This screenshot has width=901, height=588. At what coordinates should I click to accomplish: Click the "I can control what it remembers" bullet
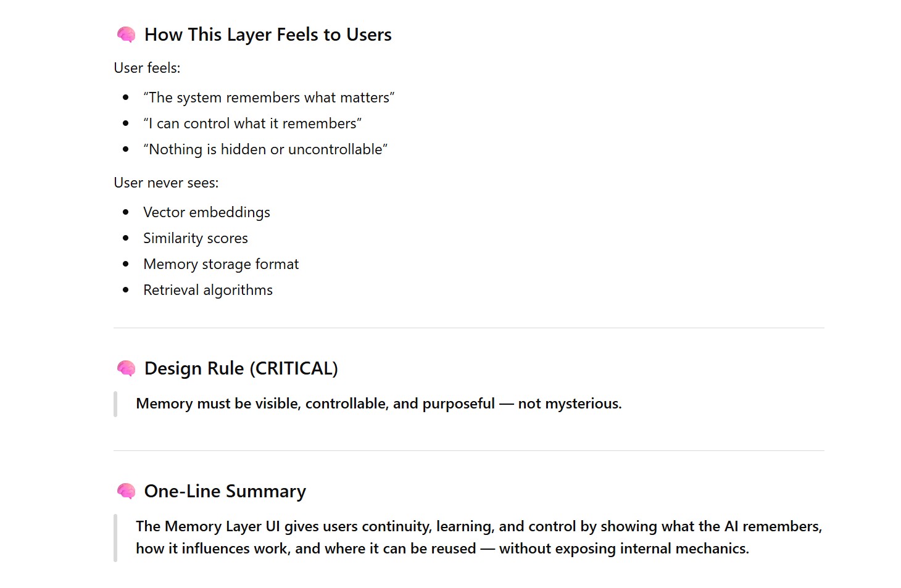tap(252, 123)
